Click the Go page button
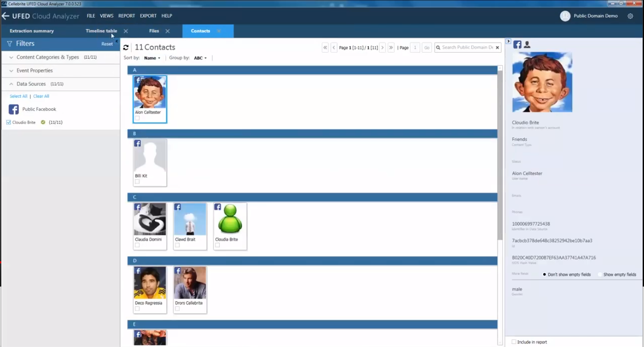The width and height of the screenshot is (644, 347). coord(427,48)
